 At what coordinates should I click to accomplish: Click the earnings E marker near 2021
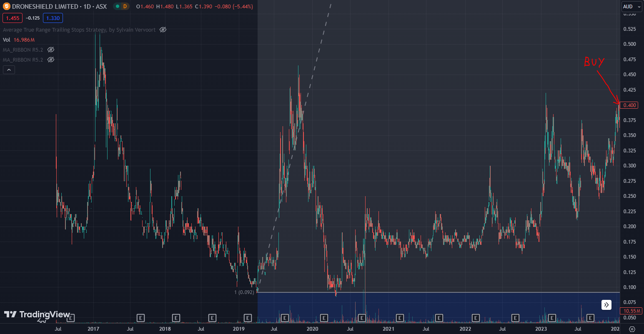400,318
